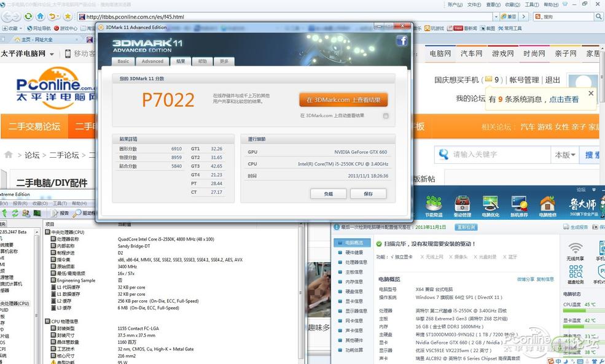Open the 更多 tab in 3DMark

(x=224, y=61)
